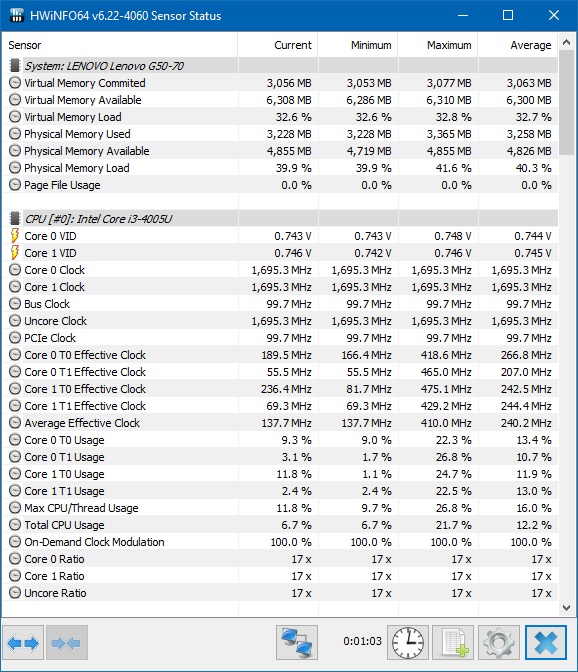Click the Maximum column header
The height and width of the screenshot is (672, 578).
(438, 45)
